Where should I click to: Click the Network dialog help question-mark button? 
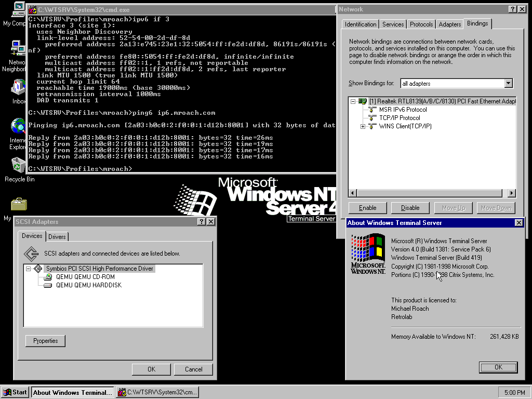click(x=513, y=9)
